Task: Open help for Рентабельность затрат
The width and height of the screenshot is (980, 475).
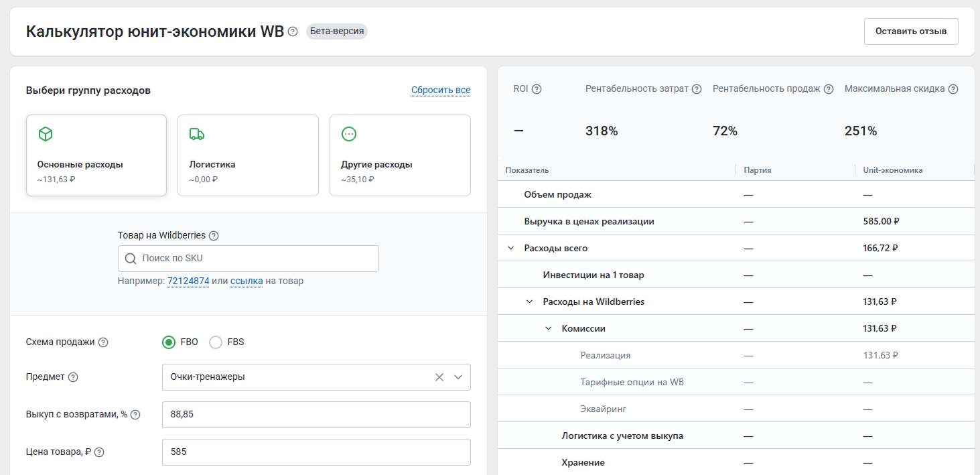Action: (697, 89)
